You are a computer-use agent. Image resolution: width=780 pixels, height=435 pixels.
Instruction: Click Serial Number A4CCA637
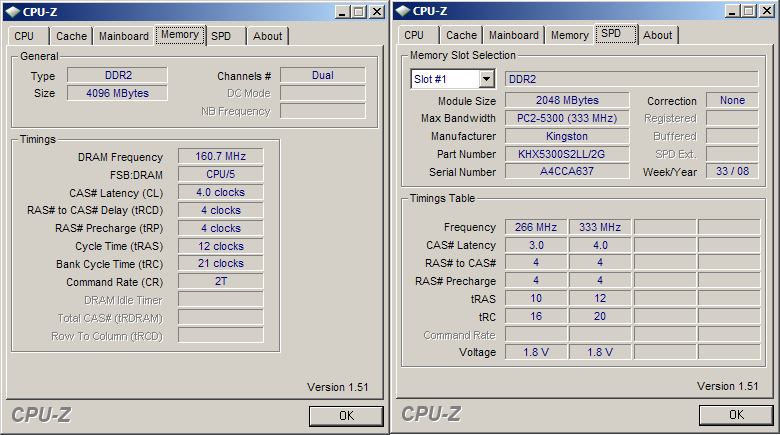pos(567,171)
